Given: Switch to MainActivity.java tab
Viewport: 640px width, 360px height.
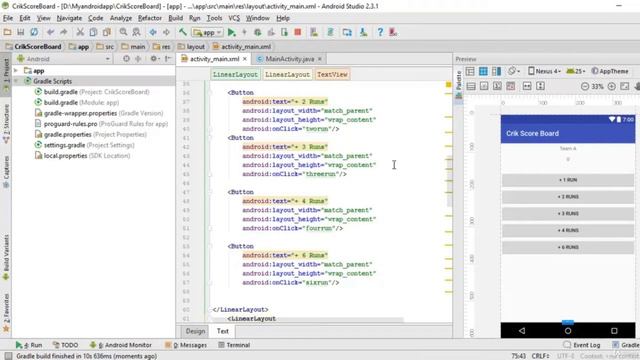Looking at the screenshot, I should 289,59.
